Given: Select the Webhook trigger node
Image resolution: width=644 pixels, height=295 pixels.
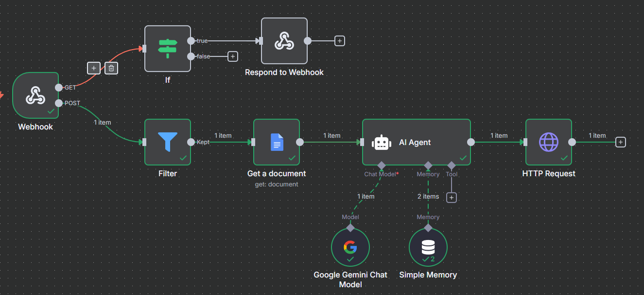Looking at the screenshot, I should coord(35,95).
